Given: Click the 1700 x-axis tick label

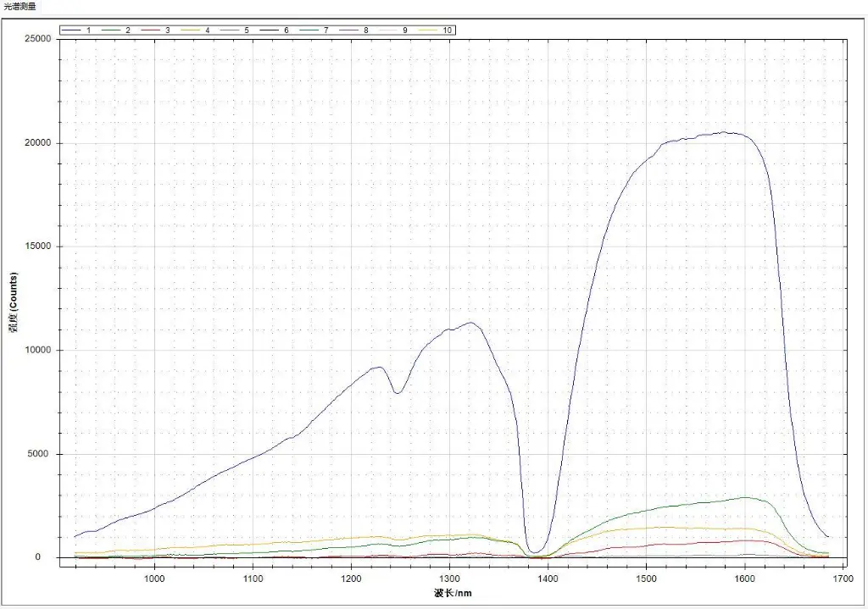Looking at the screenshot, I should point(843,579).
